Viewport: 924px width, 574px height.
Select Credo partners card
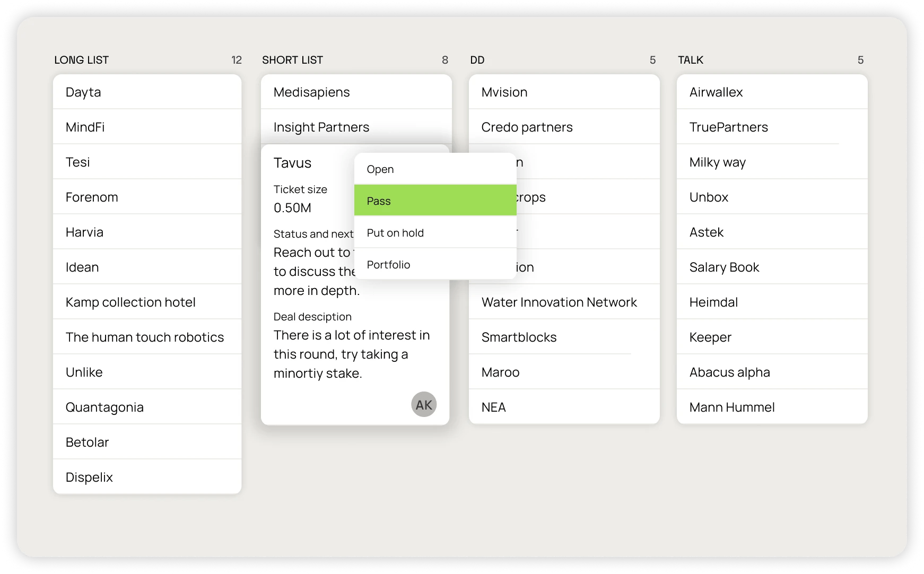(x=564, y=127)
